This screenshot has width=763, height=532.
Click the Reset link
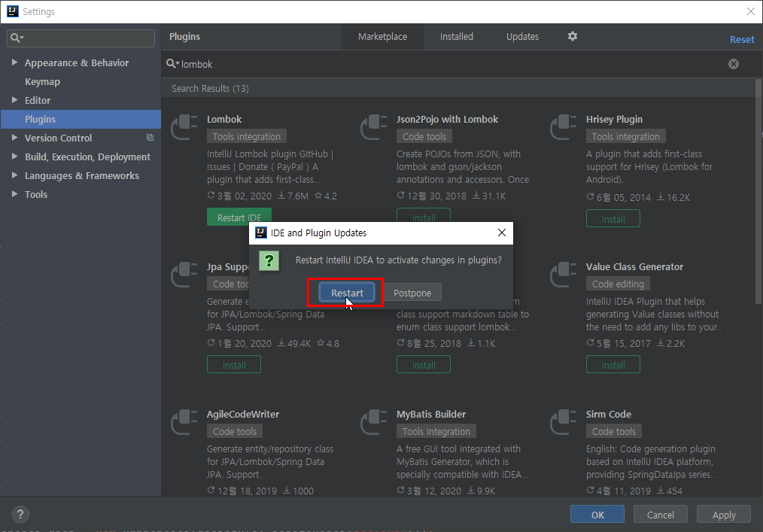(742, 38)
